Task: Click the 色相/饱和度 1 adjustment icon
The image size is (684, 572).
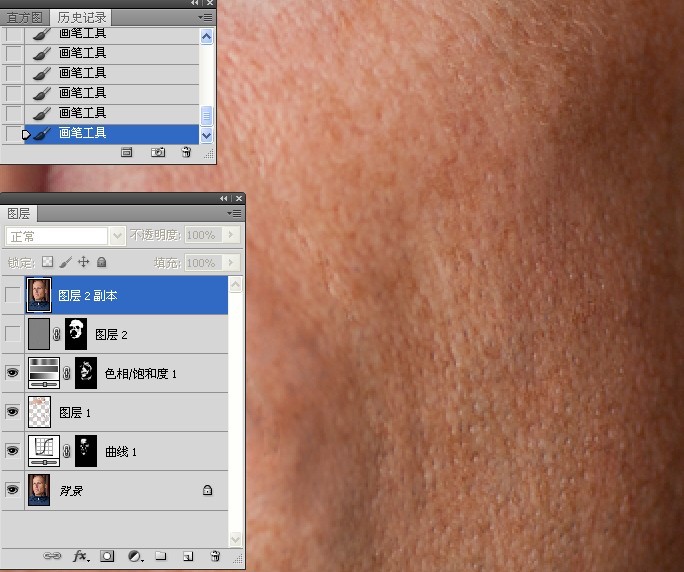Action: [x=44, y=373]
